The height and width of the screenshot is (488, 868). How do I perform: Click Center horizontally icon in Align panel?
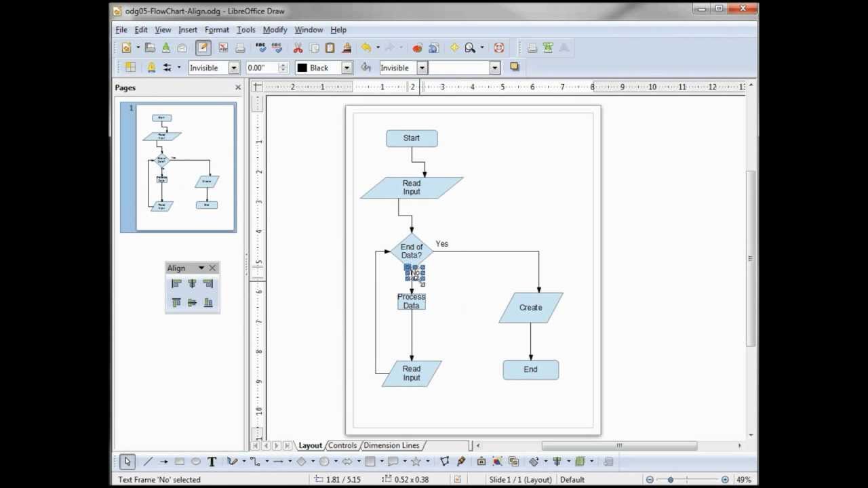pos(193,284)
